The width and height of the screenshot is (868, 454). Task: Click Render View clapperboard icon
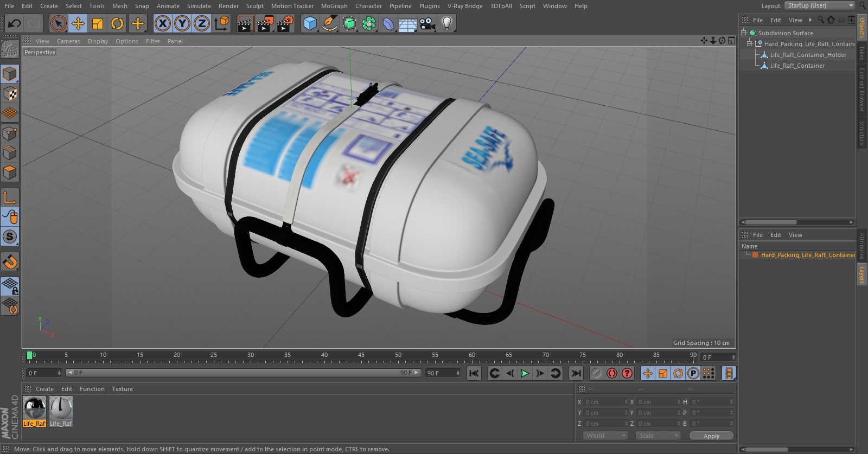(x=245, y=23)
